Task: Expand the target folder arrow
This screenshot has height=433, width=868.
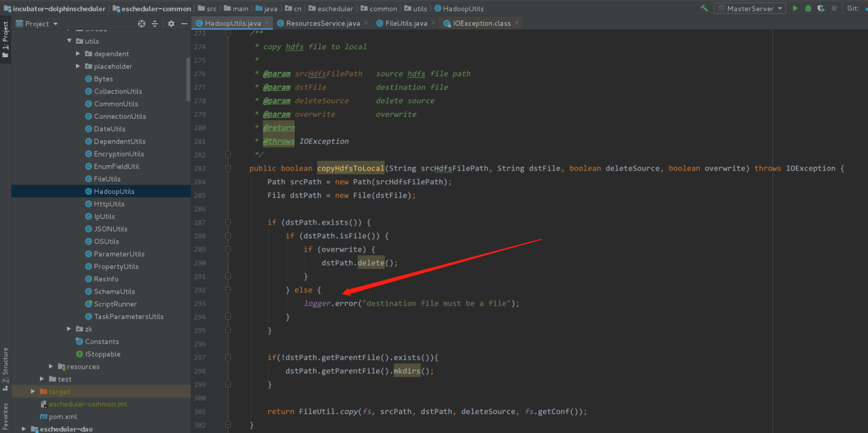Action: point(33,391)
